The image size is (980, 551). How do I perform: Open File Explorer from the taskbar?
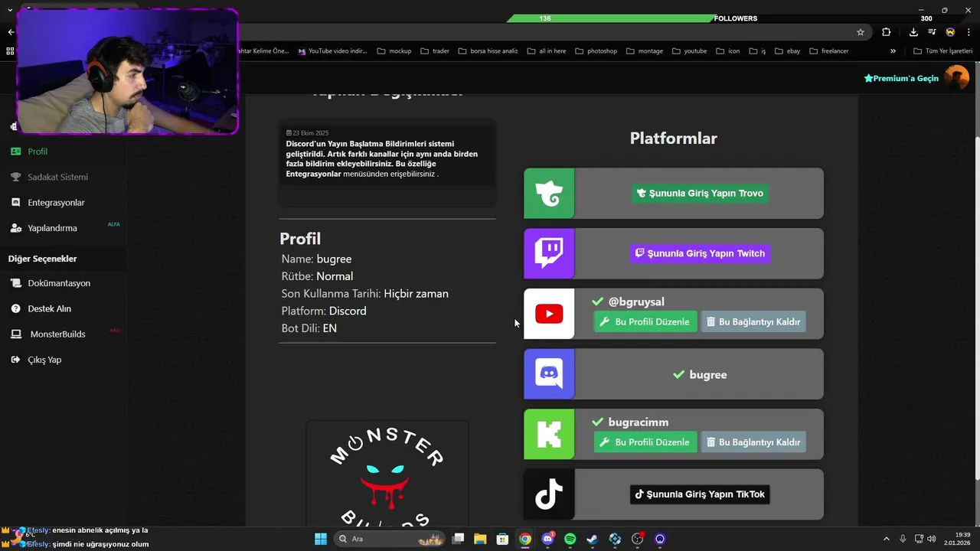[x=480, y=539]
